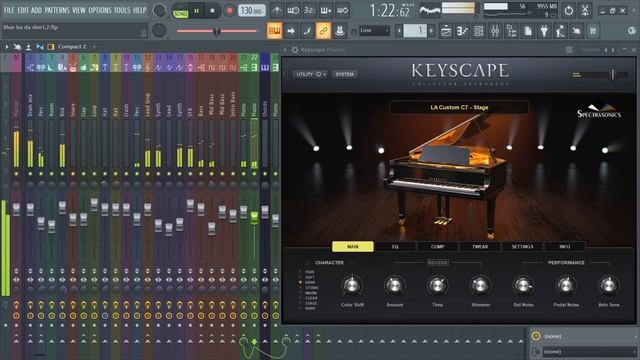This screenshot has height=360, width=640.
Task: Toggle the SONG mode switch
Action: click(180, 13)
